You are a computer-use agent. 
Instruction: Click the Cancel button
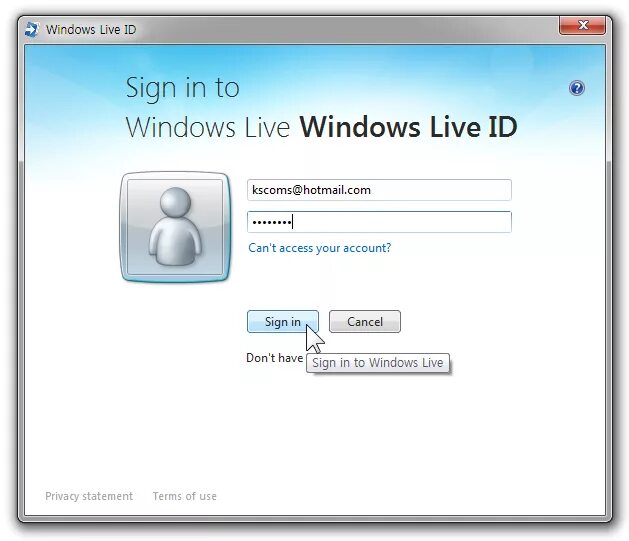click(365, 322)
